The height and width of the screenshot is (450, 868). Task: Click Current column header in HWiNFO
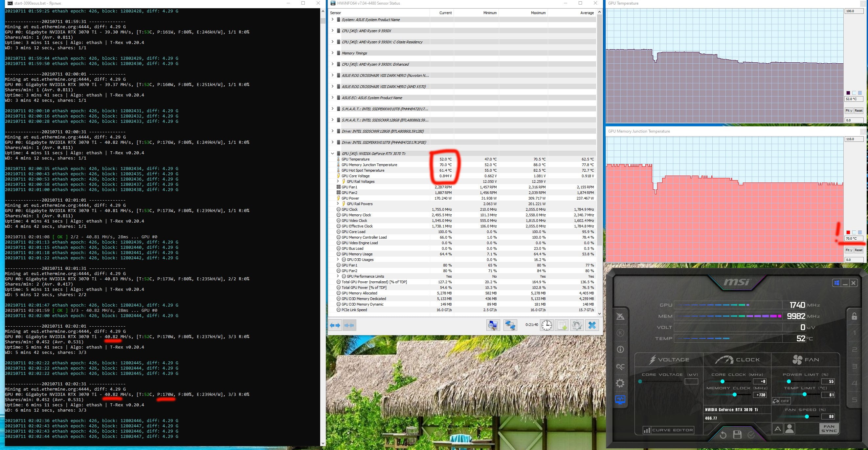coord(442,13)
